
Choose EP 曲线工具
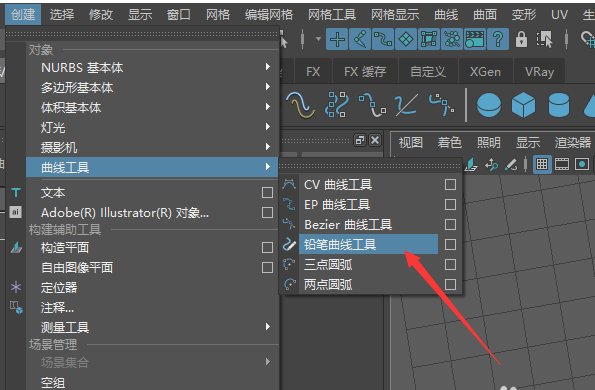[x=337, y=204]
